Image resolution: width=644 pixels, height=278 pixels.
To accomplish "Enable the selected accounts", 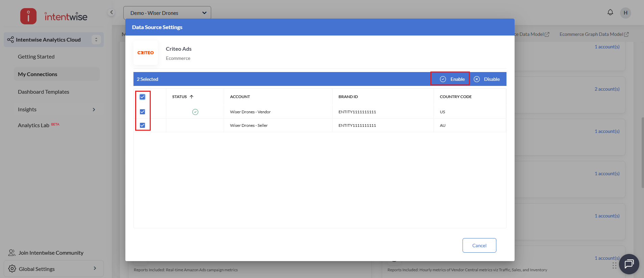I will [452, 79].
